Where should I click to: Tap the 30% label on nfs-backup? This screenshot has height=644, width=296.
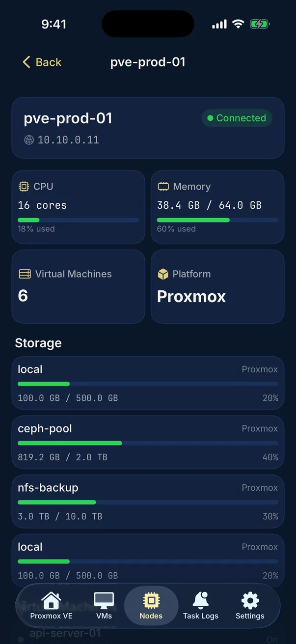pyautogui.click(x=270, y=516)
